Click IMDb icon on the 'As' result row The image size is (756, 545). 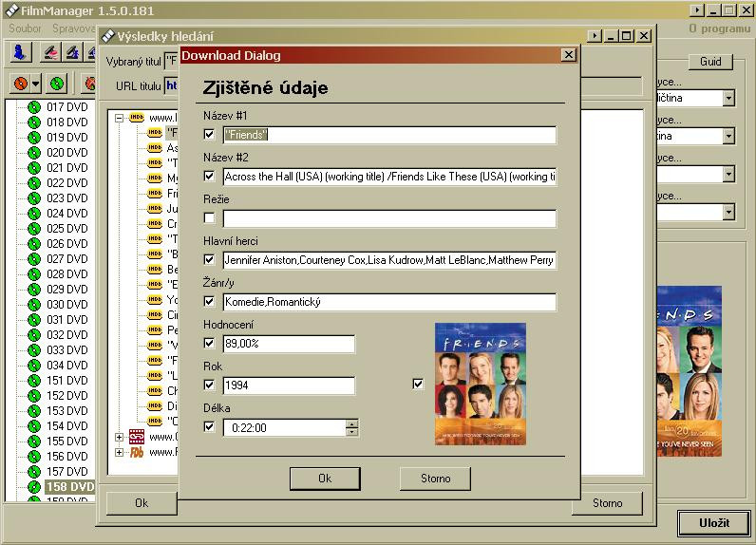[x=155, y=147]
